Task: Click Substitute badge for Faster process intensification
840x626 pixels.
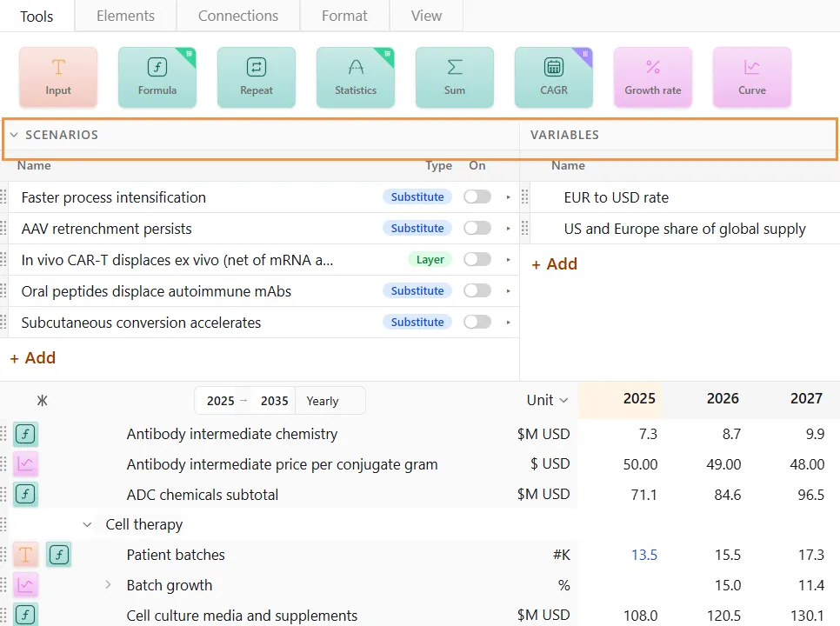Action: 417,196
